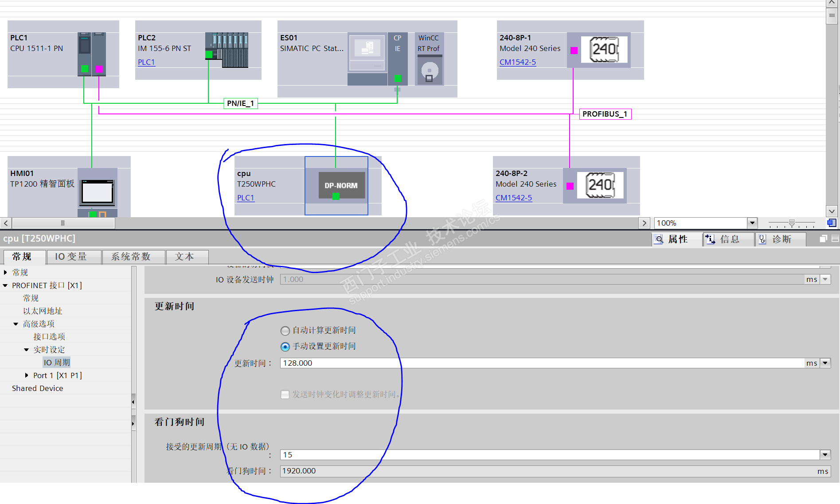Select 自动计算更新时间 radio button
This screenshot has width=840, height=504.
285,331
